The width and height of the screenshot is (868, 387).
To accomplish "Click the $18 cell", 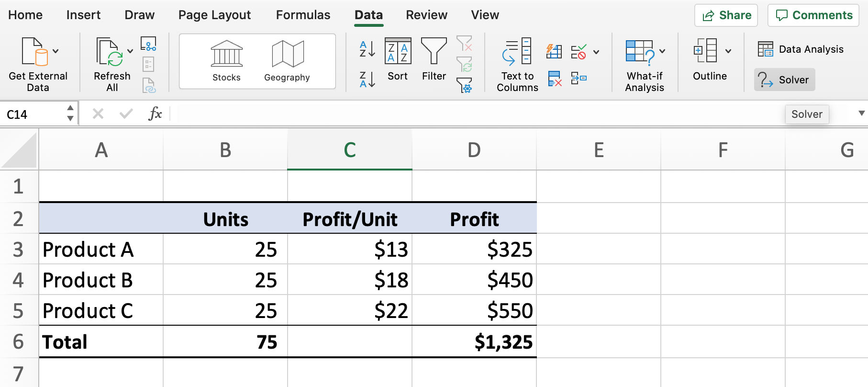I will tap(350, 280).
